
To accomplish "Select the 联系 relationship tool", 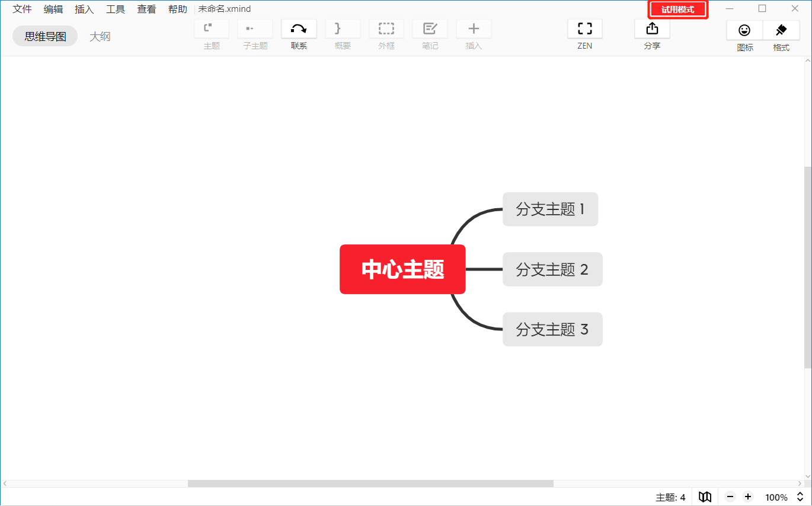I will [299, 28].
